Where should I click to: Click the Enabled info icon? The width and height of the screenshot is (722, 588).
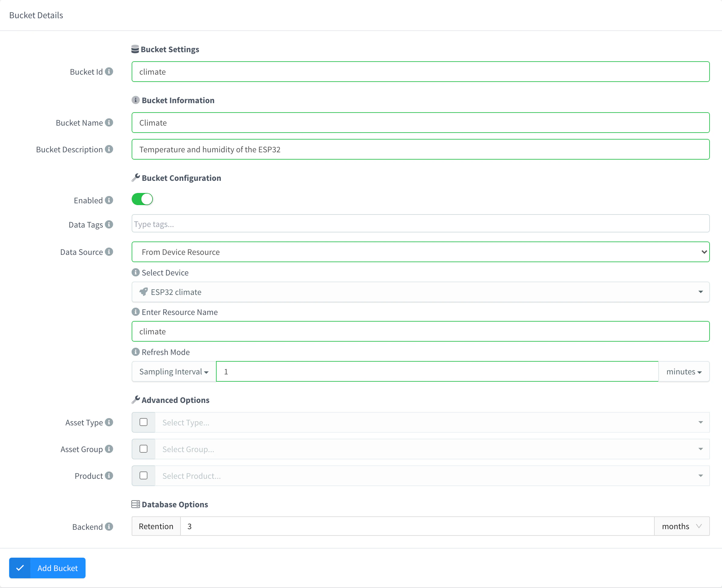pyautogui.click(x=109, y=200)
